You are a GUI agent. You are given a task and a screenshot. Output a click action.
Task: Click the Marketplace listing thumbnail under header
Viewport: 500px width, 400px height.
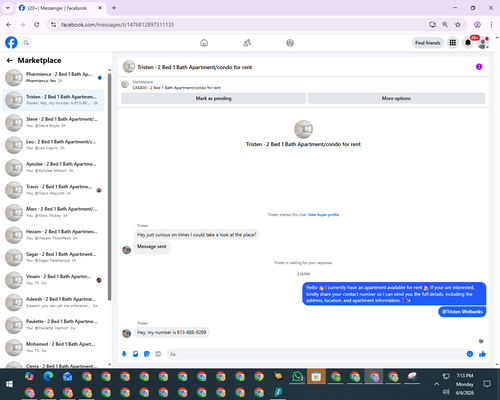click(x=125, y=84)
